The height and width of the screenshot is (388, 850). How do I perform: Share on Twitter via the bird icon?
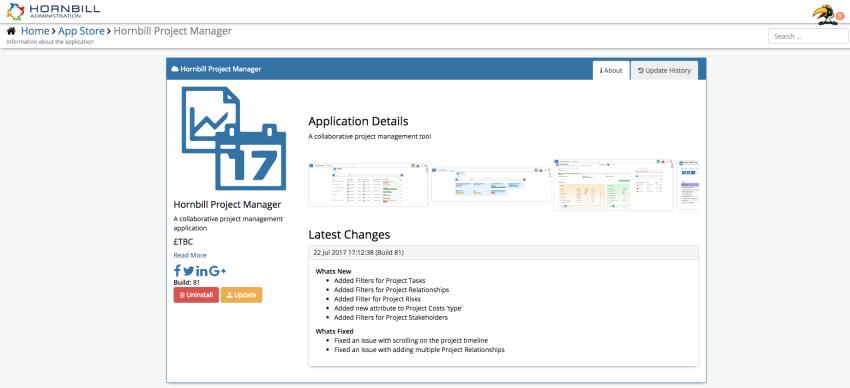point(189,271)
